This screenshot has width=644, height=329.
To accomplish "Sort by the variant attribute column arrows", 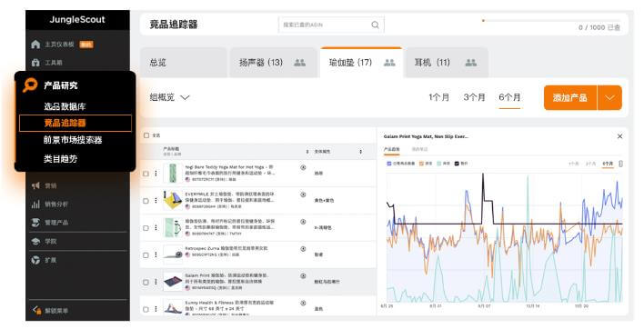I will pos(360,152).
